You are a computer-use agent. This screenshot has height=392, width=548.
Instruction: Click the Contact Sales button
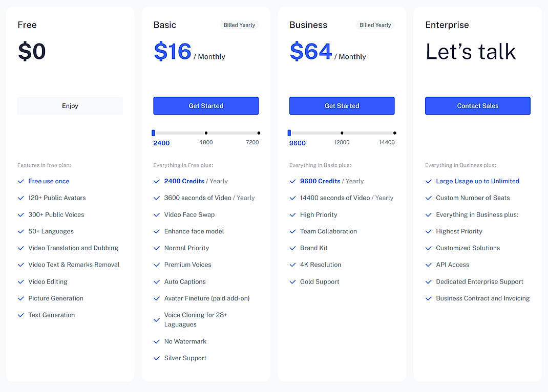(477, 105)
